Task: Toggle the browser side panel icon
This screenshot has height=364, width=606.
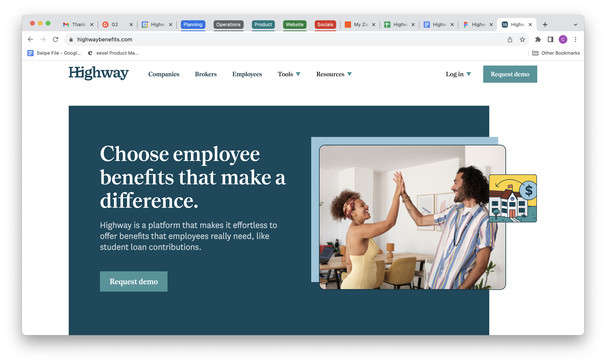Action: coord(550,39)
